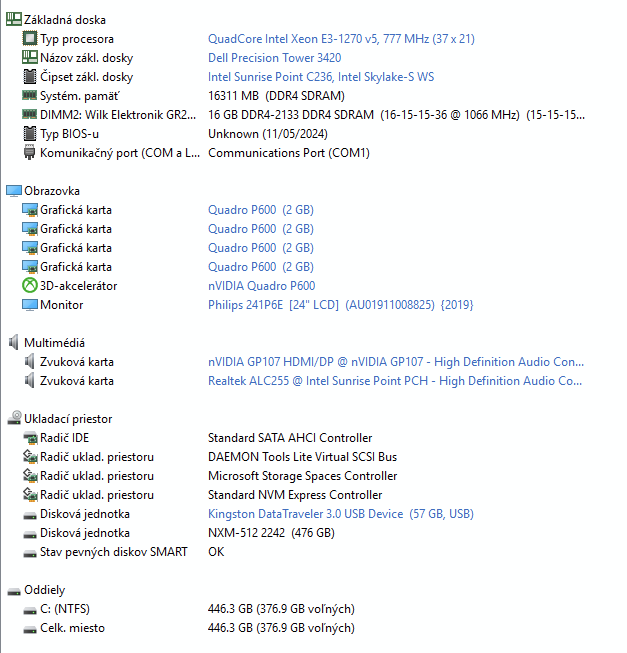Open the Philips 241P6E monitor link

pos(341,305)
